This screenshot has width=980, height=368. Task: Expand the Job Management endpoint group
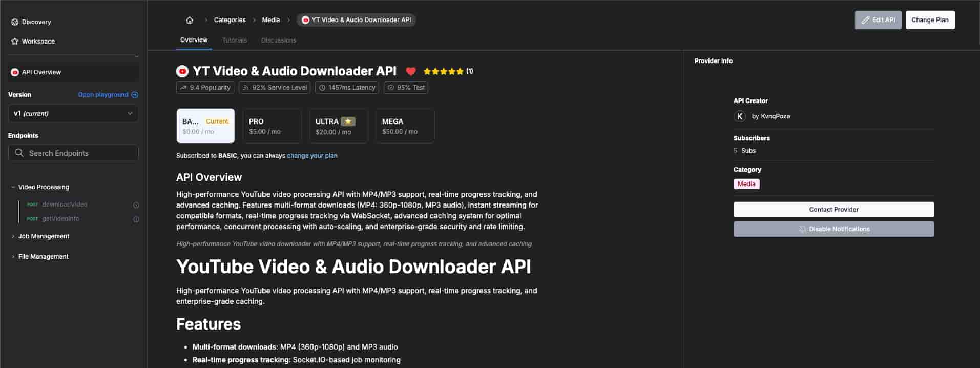click(x=44, y=236)
